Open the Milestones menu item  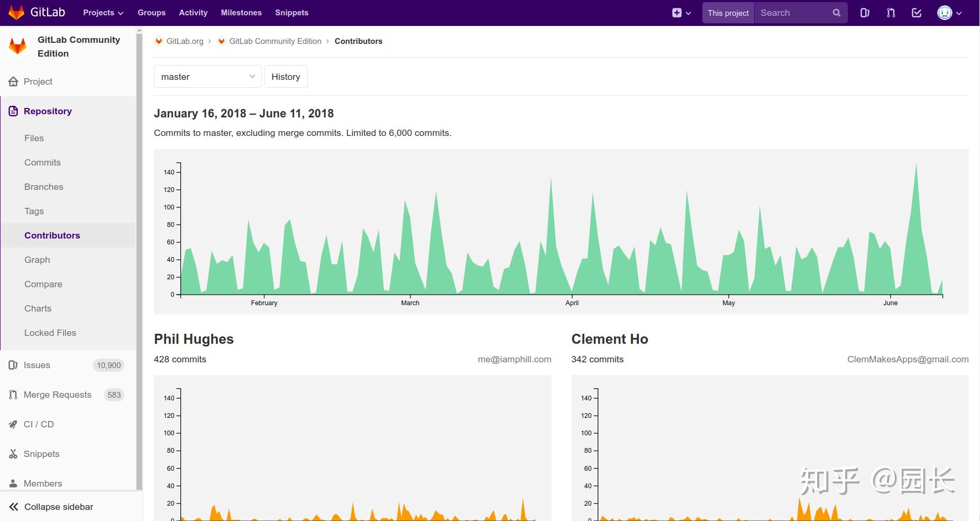(x=241, y=12)
